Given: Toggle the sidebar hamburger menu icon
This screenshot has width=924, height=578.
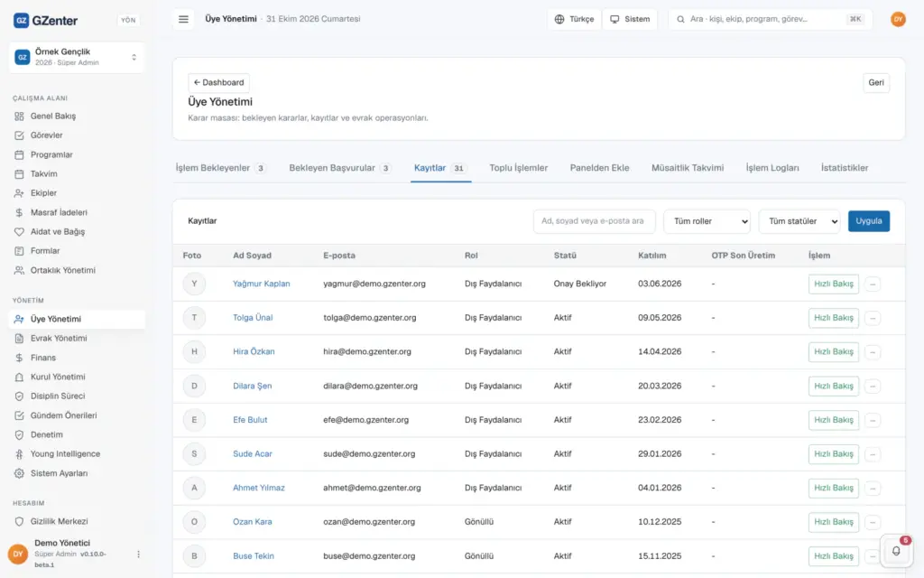Looking at the screenshot, I should coord(183,20).
